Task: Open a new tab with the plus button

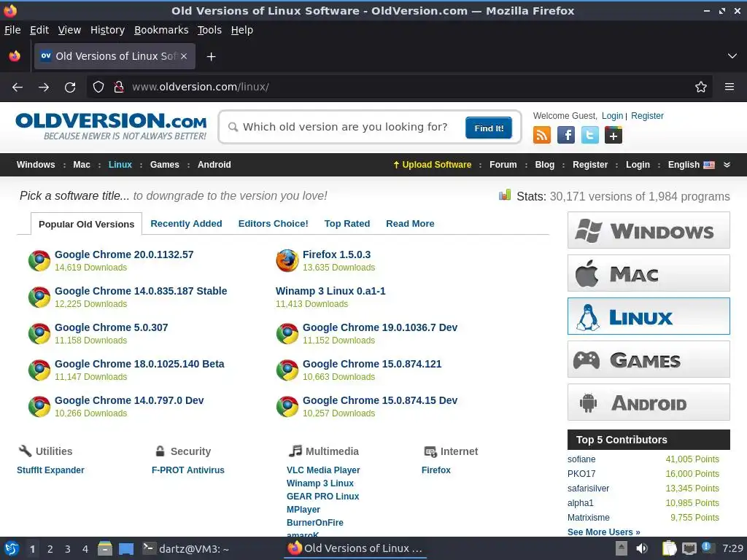Action: coord(211,57)
